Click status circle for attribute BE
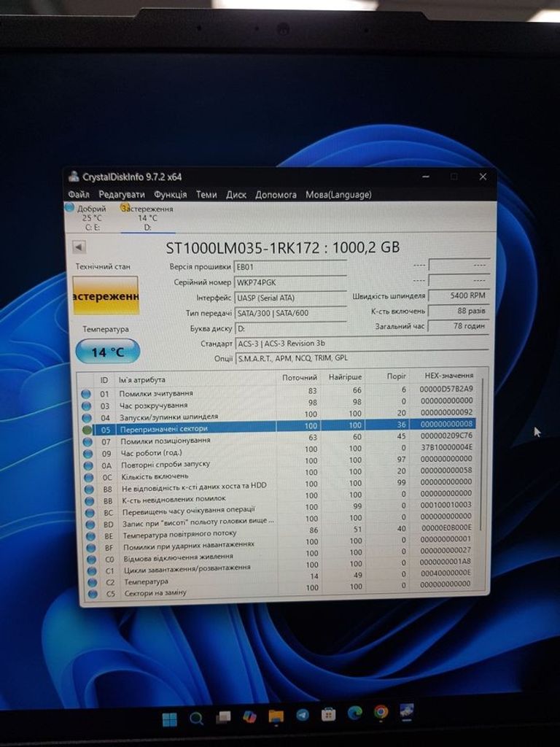Image resolution: width=560 pixels, height=747 pixels. [91, 536]
